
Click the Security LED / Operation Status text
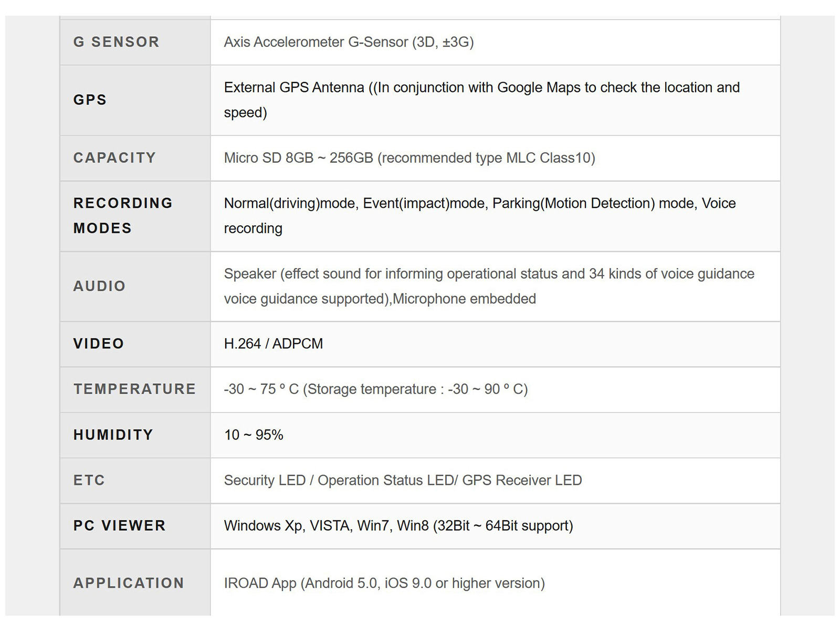click(x=403, y=480)
